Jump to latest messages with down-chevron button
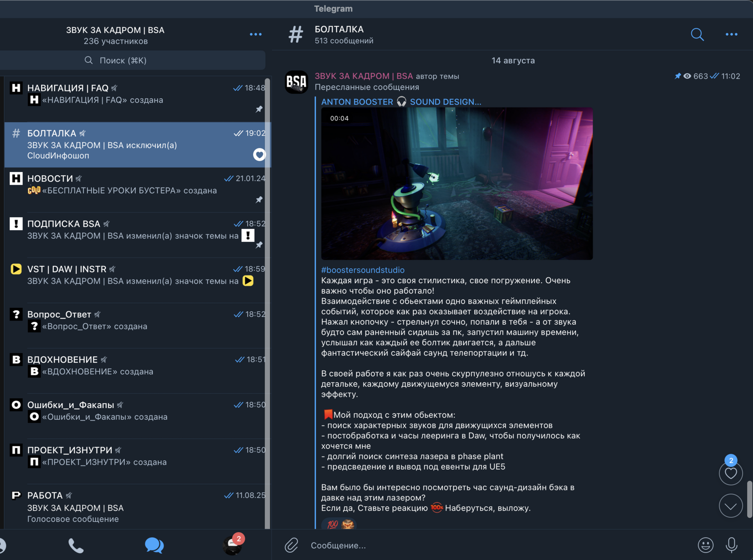 [731, 506]
